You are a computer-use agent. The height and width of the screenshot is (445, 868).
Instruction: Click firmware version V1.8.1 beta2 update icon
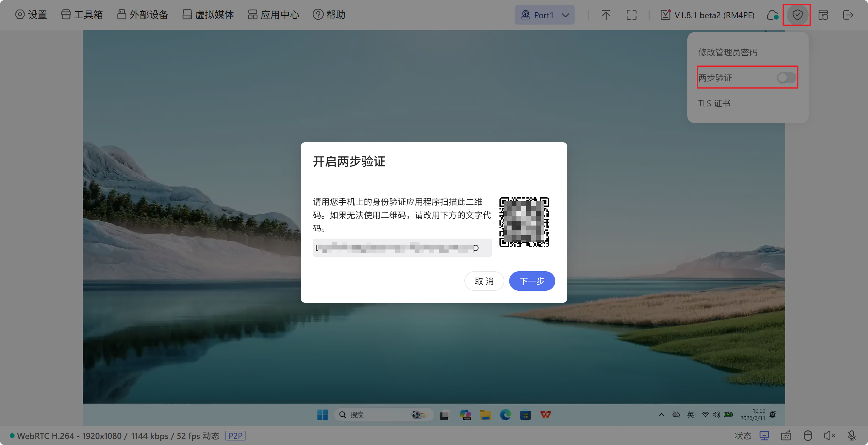point(707,15)
